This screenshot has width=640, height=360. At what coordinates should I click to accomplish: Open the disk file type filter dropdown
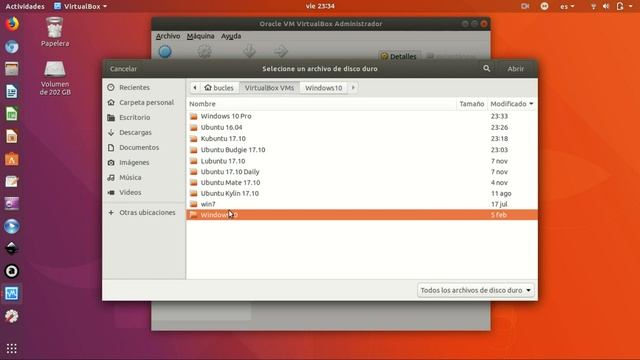[476, 290]
